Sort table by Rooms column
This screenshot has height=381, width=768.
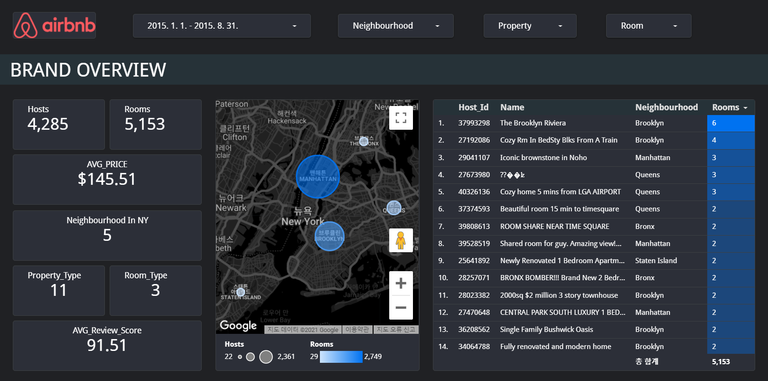[x=730, y=107]
